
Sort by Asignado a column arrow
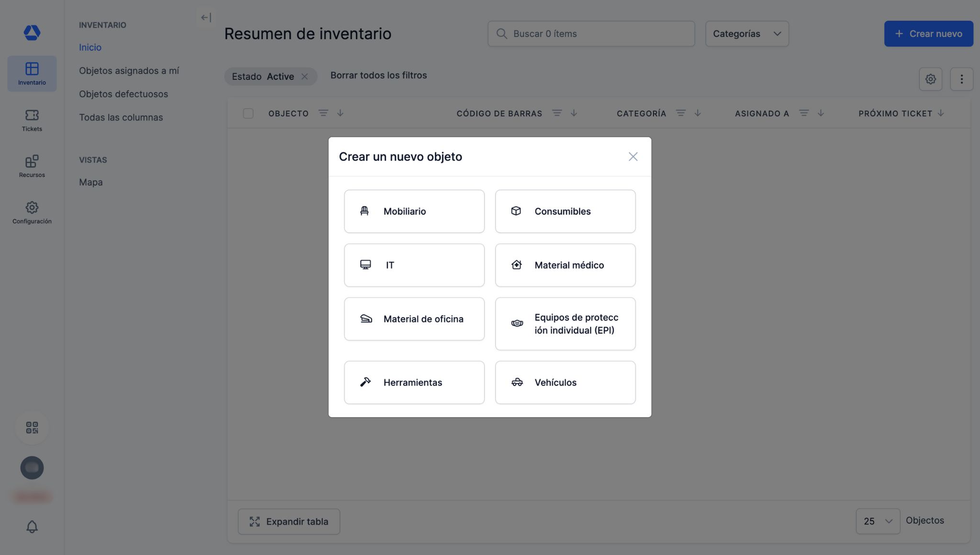[821, 113]
